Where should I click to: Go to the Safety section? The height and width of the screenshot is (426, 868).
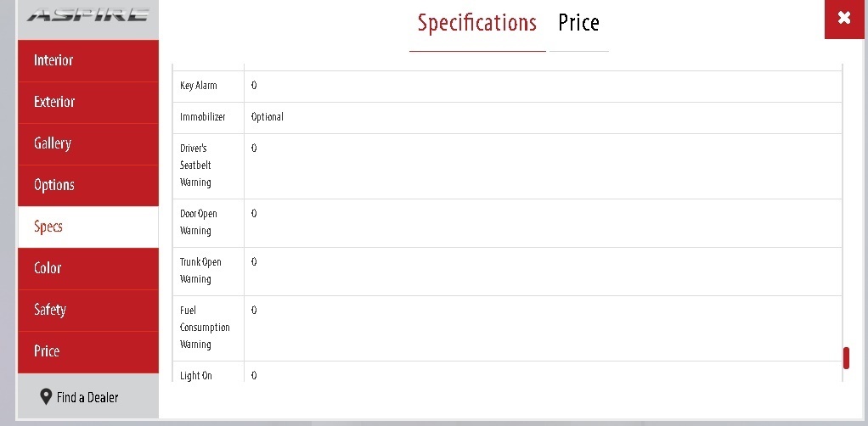(x=88, y=311)
